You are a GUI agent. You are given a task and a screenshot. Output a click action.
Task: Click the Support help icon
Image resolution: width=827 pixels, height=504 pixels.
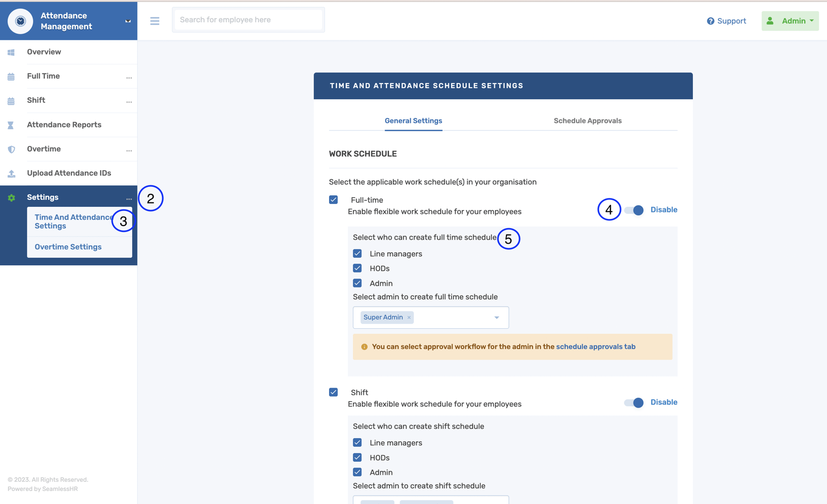click(x=710, y=21)
